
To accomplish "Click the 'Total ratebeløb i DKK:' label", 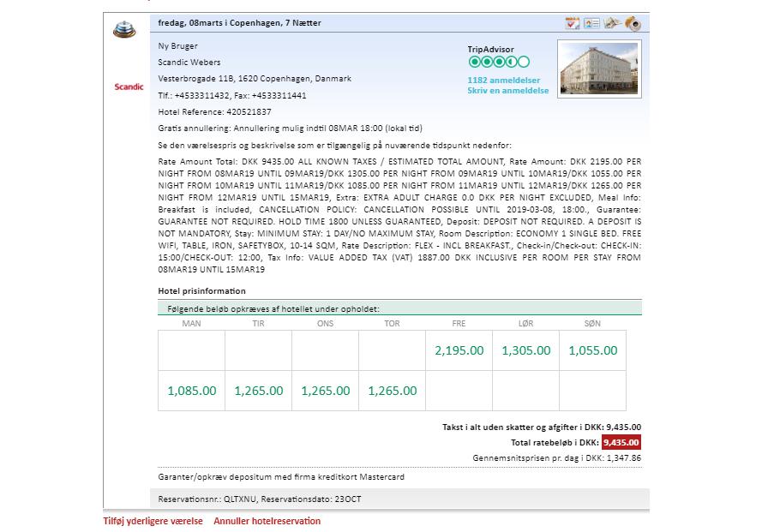I will (555, 443).
